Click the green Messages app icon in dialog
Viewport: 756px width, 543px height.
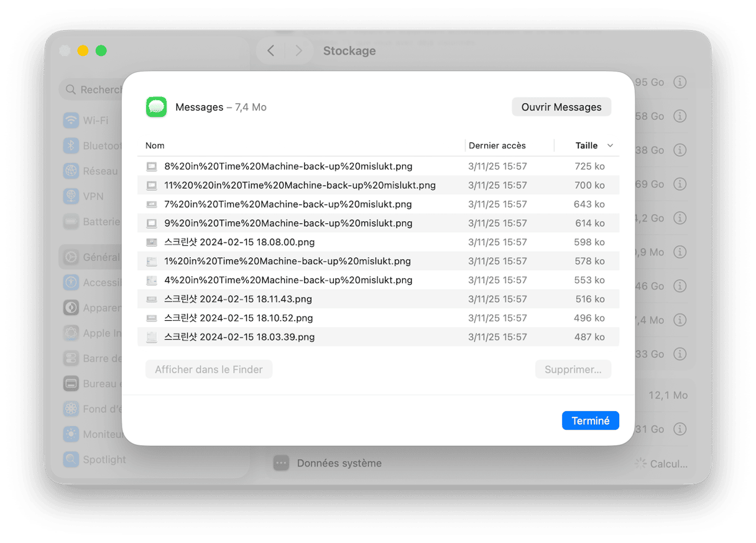(x=157, y=107)
